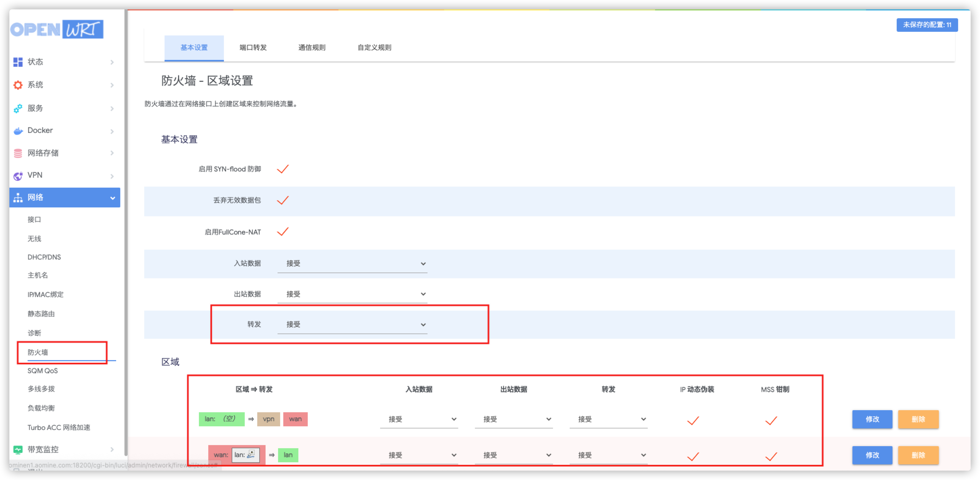Click the 网络 network icon
The height and width of the screenshot is (480, 980).
pyautogui.click(x=17, y=198)
